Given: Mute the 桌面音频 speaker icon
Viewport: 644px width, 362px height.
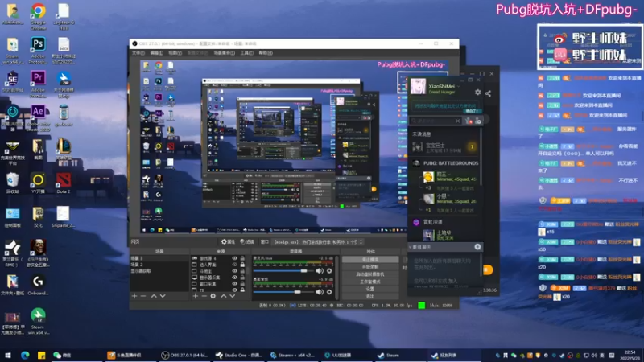Looking at the screenshot, I should point(320,292).
